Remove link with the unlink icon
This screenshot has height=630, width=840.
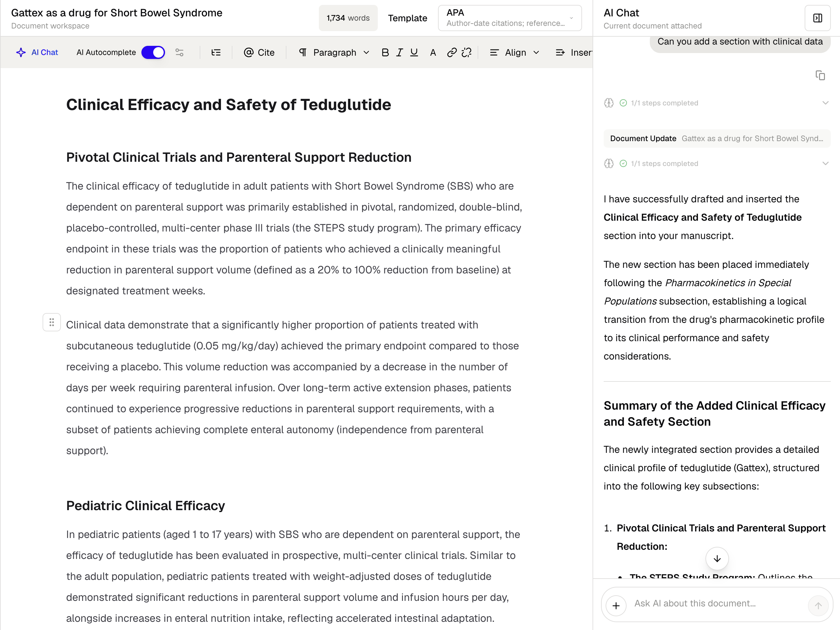tap(466, 52)
